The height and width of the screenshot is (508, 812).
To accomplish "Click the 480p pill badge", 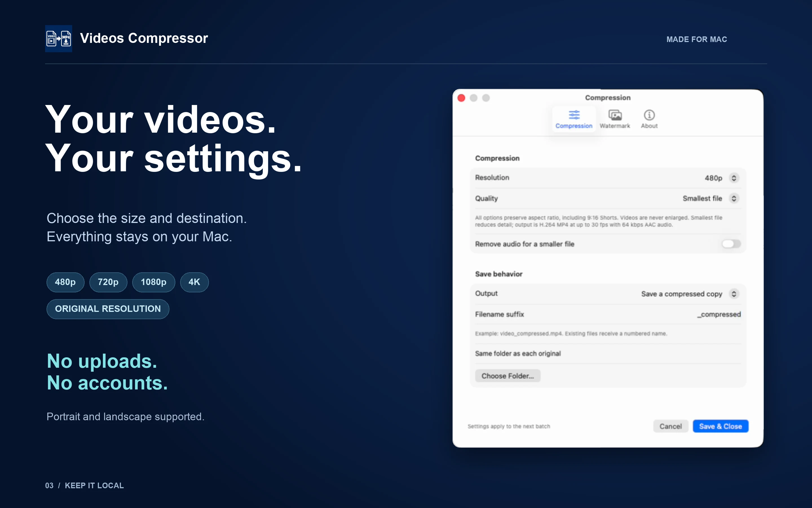I will [65, 282].
